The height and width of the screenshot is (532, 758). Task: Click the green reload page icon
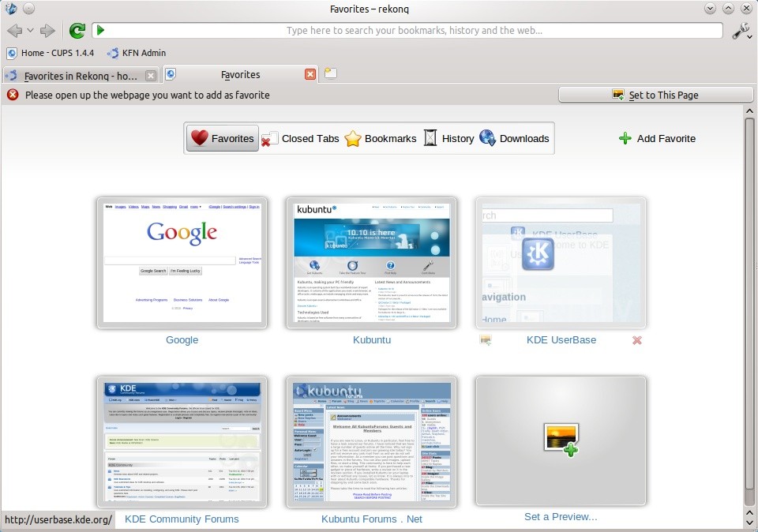pyautogui.click(x=77, y=31)
